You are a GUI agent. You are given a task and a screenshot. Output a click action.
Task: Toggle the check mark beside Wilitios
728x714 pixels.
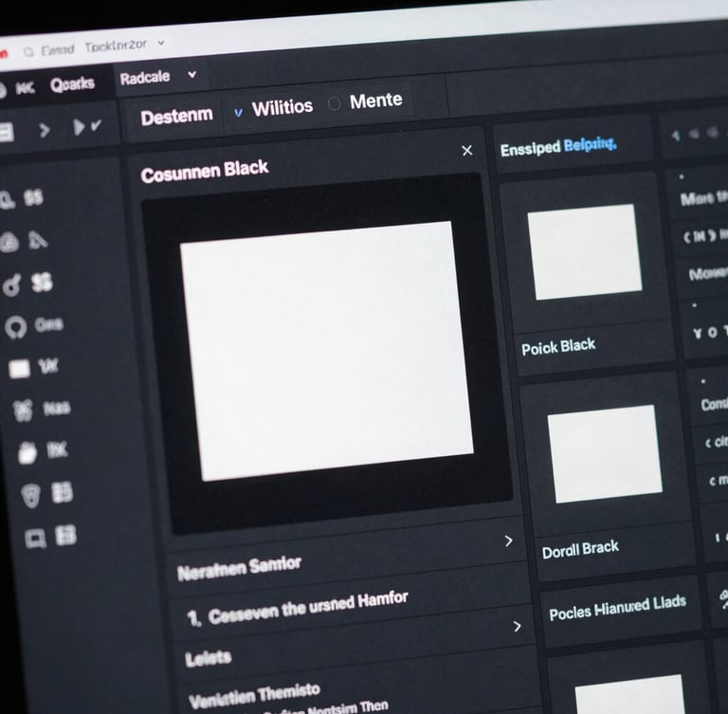point(238,113)
